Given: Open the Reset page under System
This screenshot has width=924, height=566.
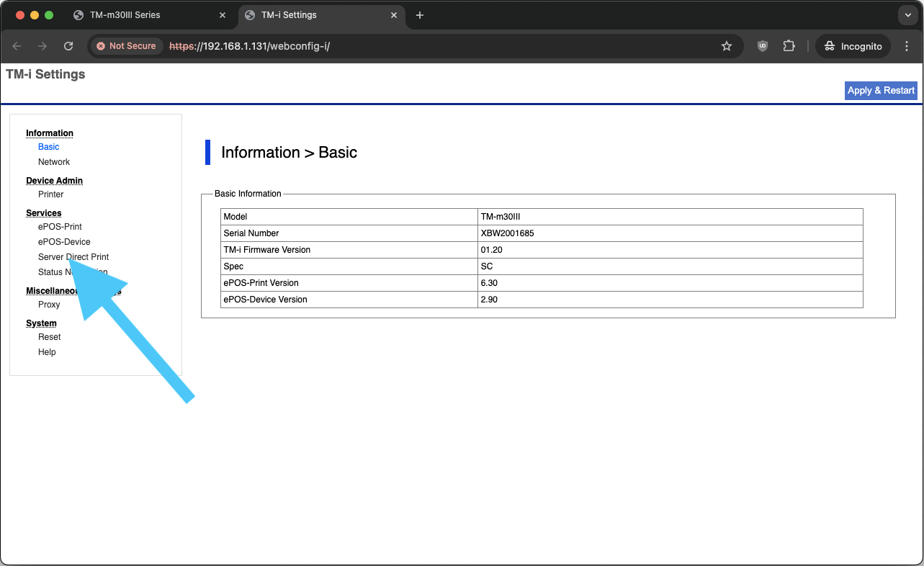Looking at the screenshot, I should pyautogui.click(x=50, y=337).
